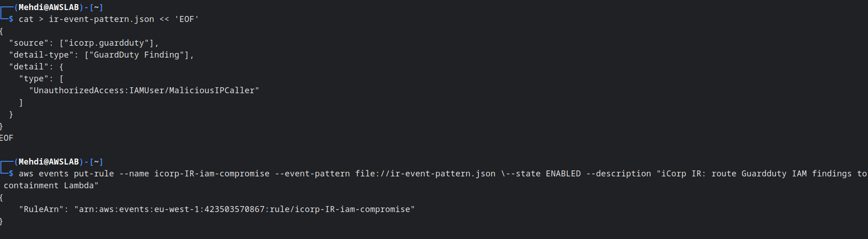Click the "GuardDuty Finding" value text
This screenshot has width=868, height=239.
pyautogui.click(x=136, y=55)
